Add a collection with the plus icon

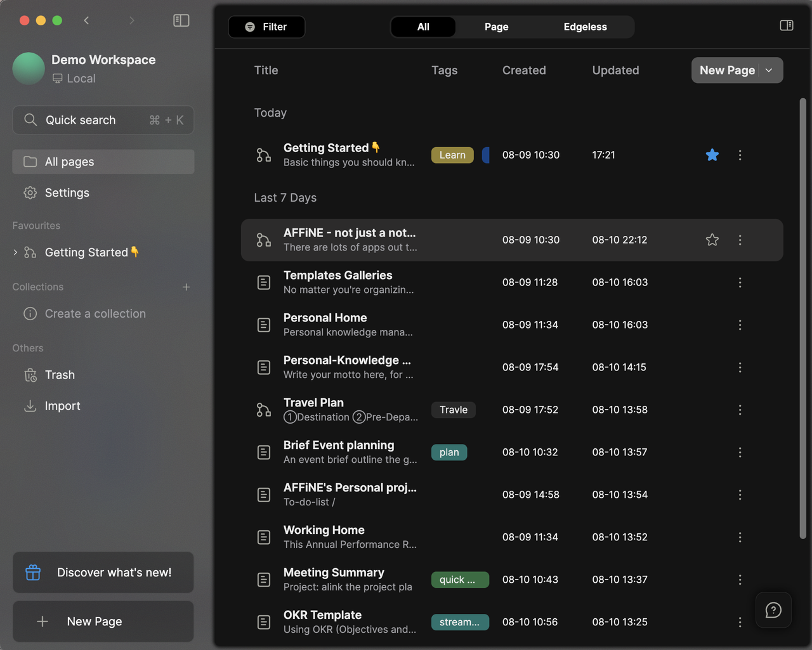pos(186,287)
